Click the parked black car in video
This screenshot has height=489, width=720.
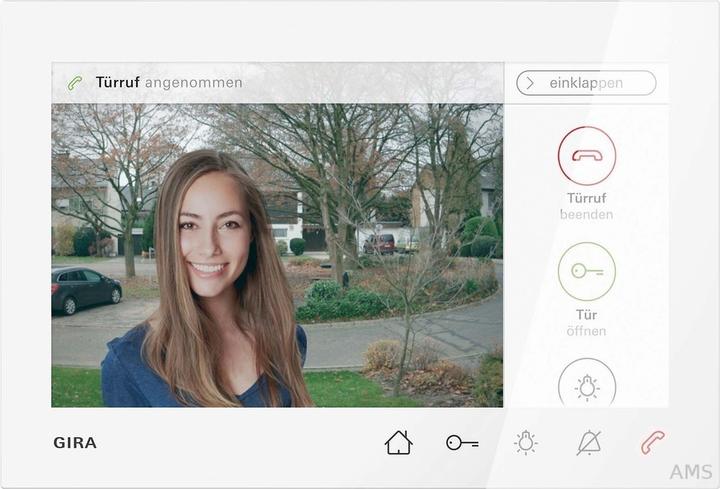click(x=85, y=288)
